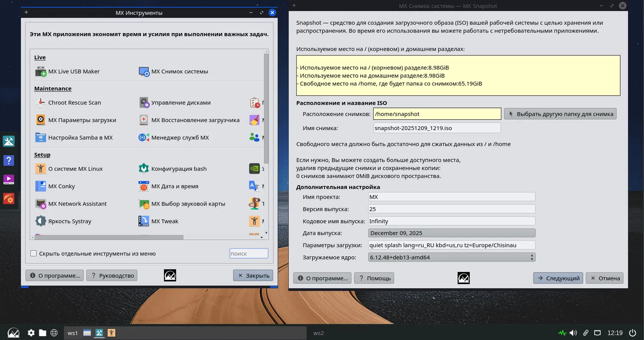Click the MX logo in MX Инструменты footer
The image size is (644, 340).
pos(170,276)
